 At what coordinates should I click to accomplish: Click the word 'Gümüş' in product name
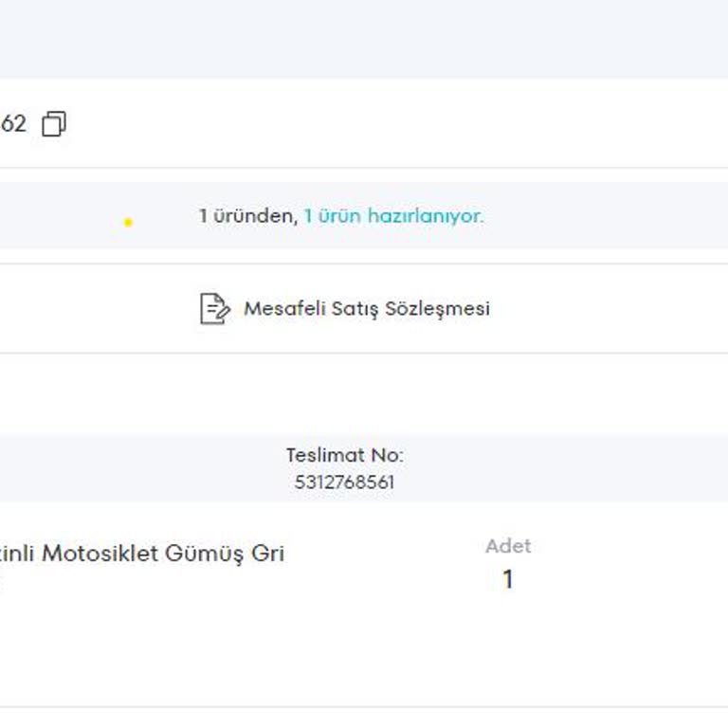click(x=204, y=554)
